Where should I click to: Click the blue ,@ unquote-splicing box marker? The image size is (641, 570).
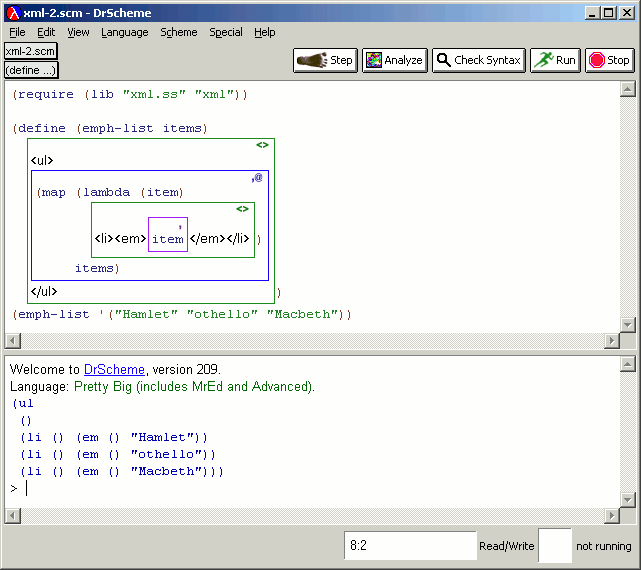point(257,177)
